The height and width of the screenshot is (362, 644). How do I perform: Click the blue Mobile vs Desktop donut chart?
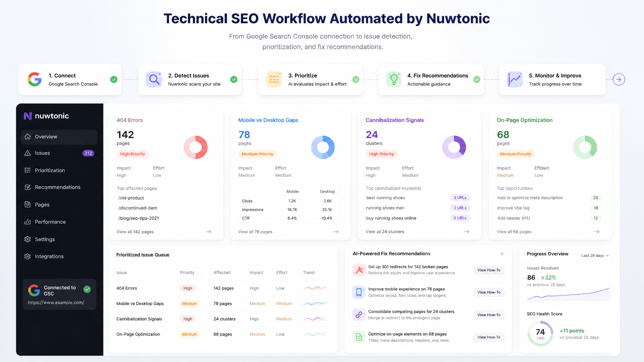323,147
